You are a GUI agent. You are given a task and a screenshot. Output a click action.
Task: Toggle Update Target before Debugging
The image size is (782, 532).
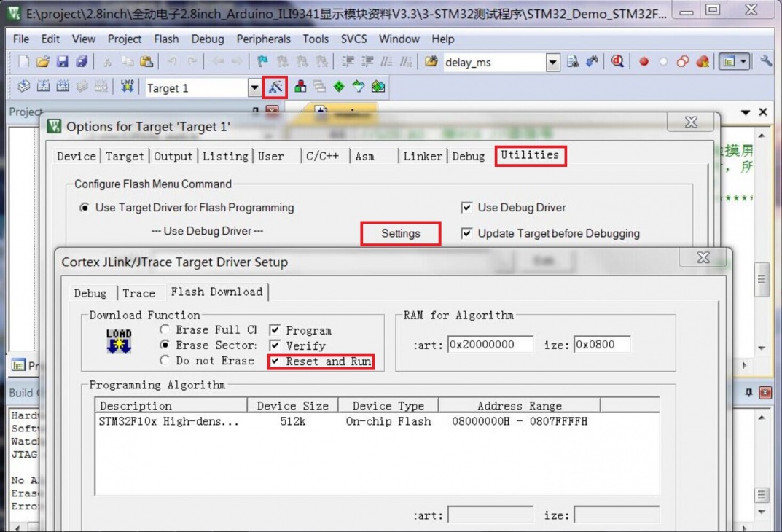466,234
